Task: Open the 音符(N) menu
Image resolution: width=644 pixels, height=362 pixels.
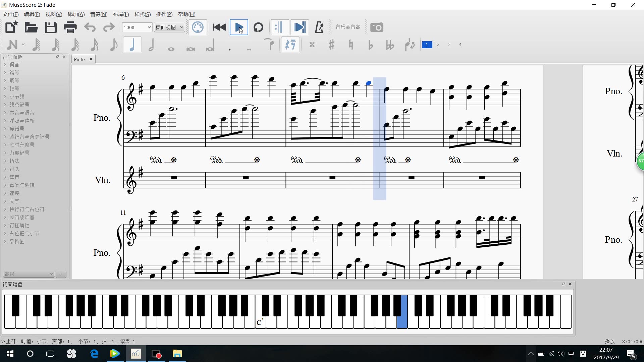Action: (99, 14)
